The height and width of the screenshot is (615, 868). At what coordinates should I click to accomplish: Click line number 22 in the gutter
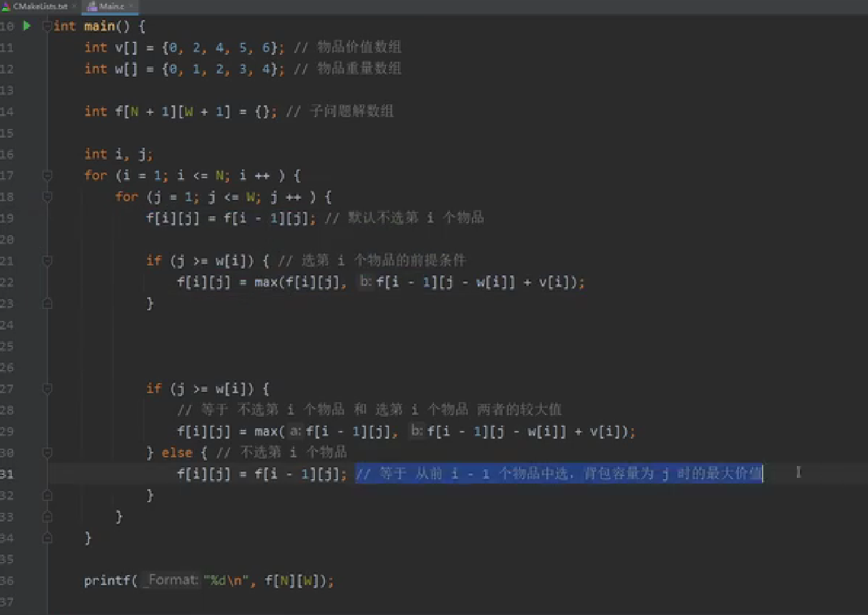[7, 282]
